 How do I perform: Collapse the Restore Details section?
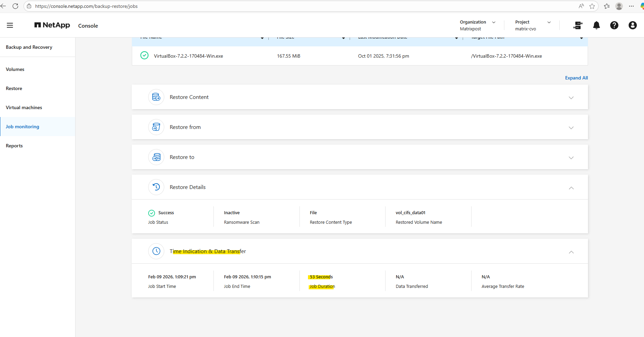571,188
